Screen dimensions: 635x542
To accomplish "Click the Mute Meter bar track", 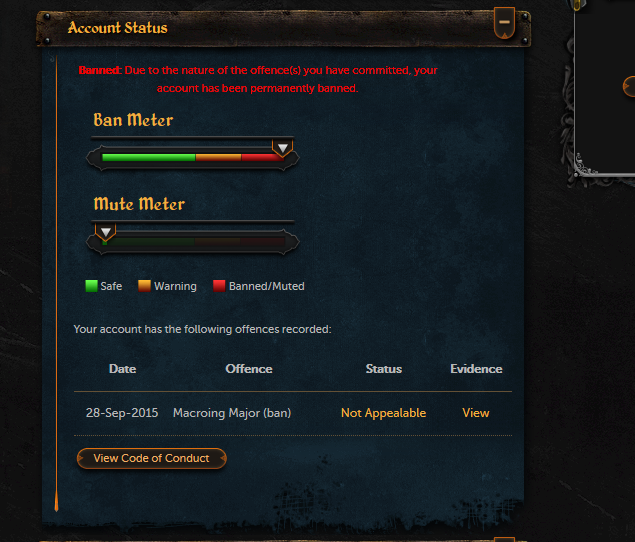I will [x=193, y=242].
